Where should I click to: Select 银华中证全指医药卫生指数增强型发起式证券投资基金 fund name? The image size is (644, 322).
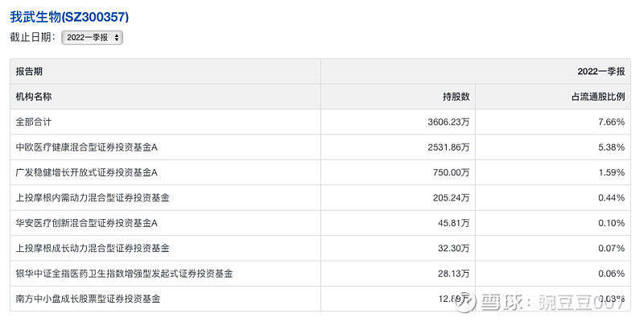pos(124,274)
